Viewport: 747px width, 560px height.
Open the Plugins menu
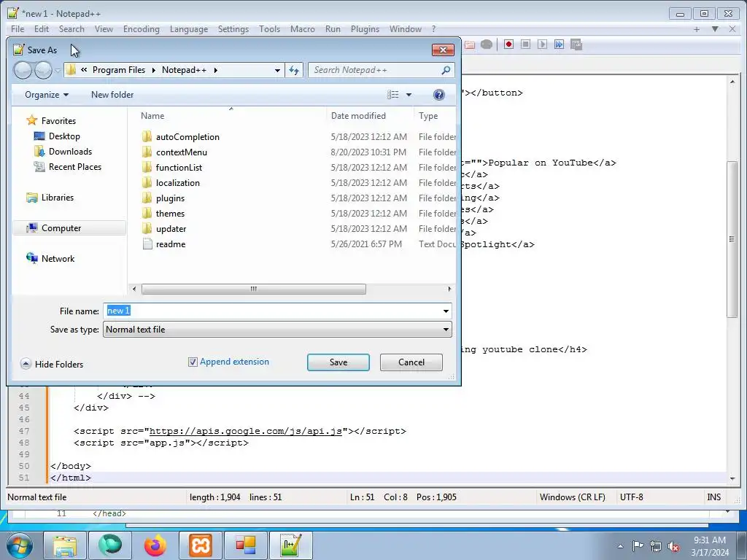pos(365,29)
